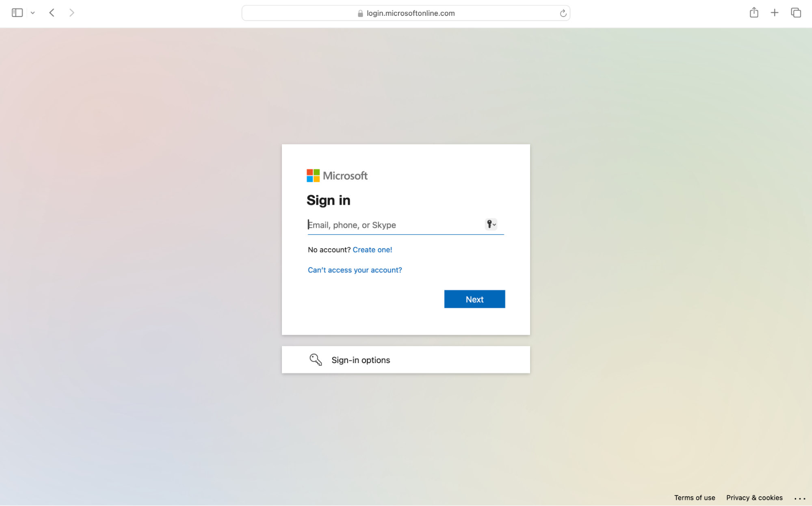Expand the sidebar options chevron
This screenshot has height=506, width=812.
pos(33,13)
